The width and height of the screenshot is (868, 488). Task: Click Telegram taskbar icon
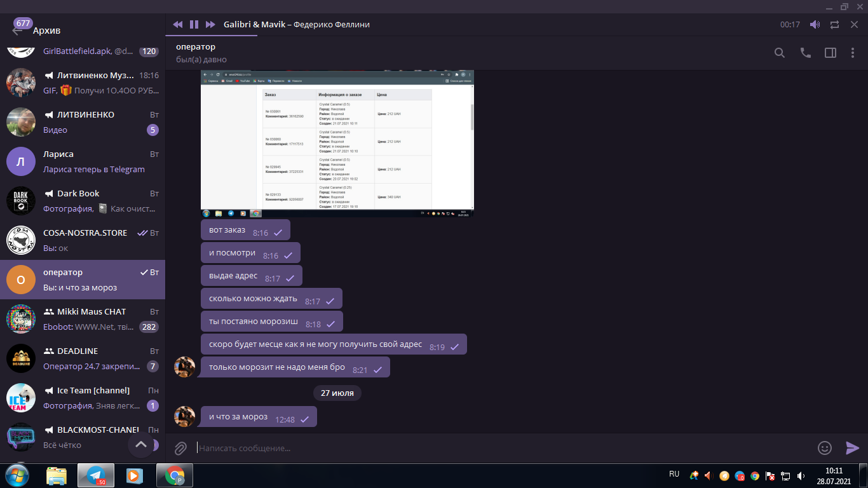96,475
